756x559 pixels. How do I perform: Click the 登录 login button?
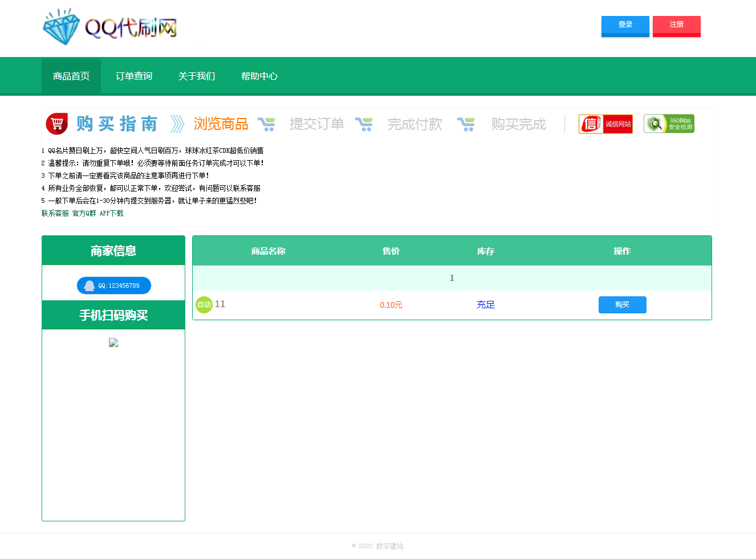tap(625, 26)
